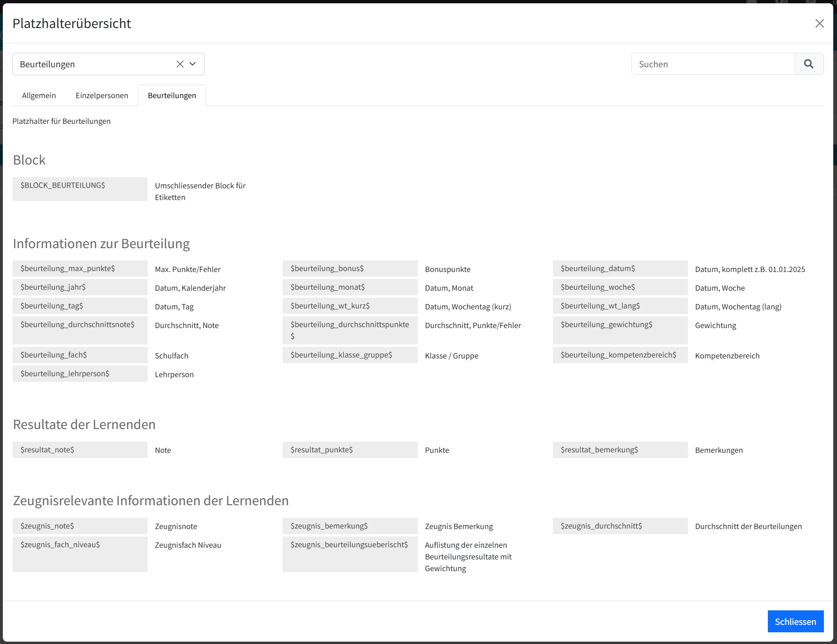Select the $zeugnis_durchschnitt$ placeholder
837x644 pixels.
click(x=620, y=526)
